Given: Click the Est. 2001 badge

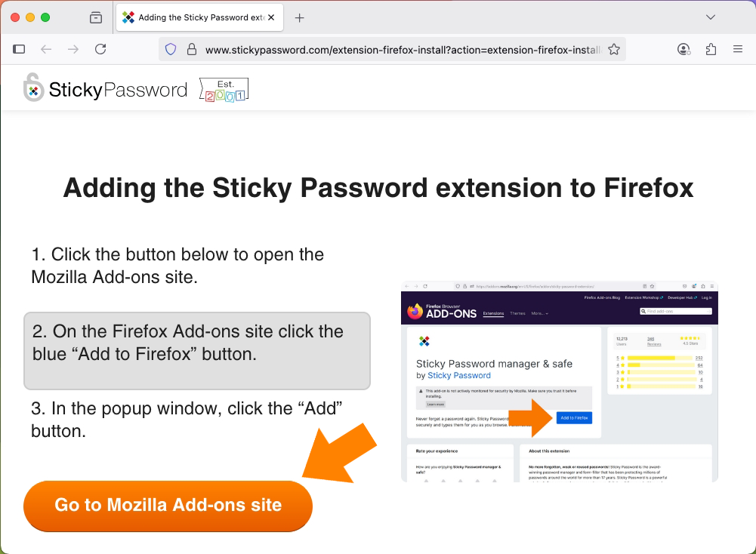Looking at the screenshot, I should tap(224, 90).
